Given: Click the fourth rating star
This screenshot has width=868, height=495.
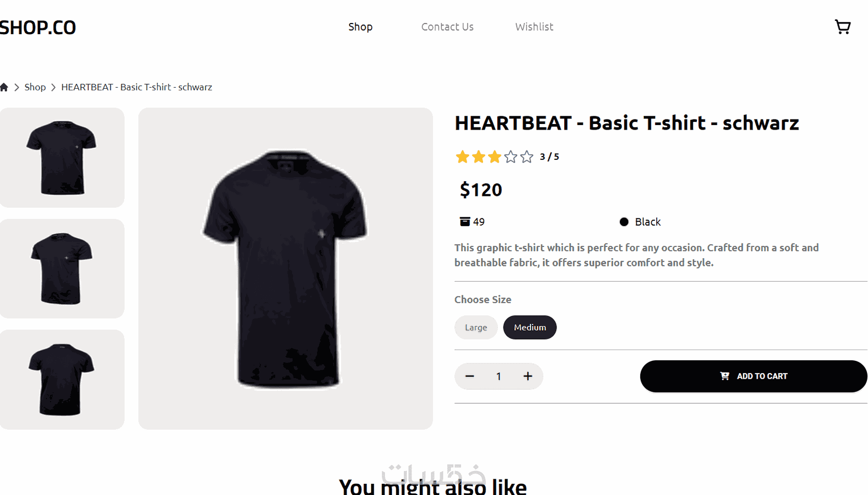Looking at the screenshot, I should tap(511, 157).
